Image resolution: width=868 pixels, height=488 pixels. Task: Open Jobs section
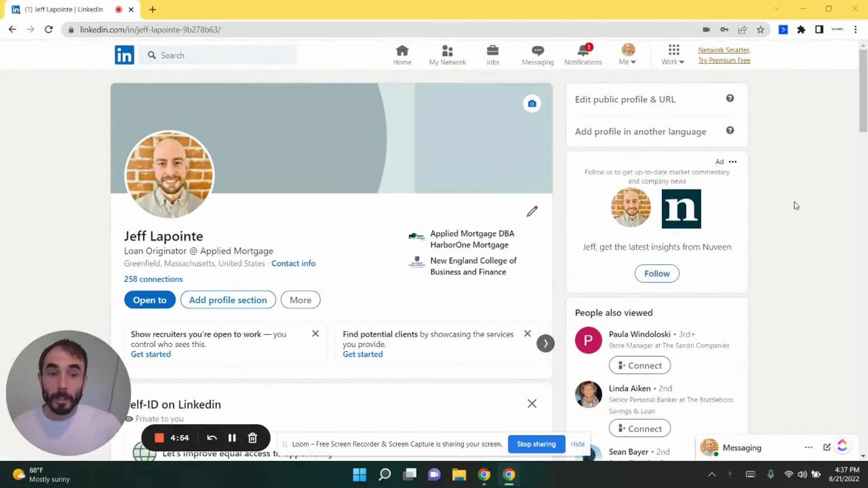pyautogui.click(x=492, y=55)
